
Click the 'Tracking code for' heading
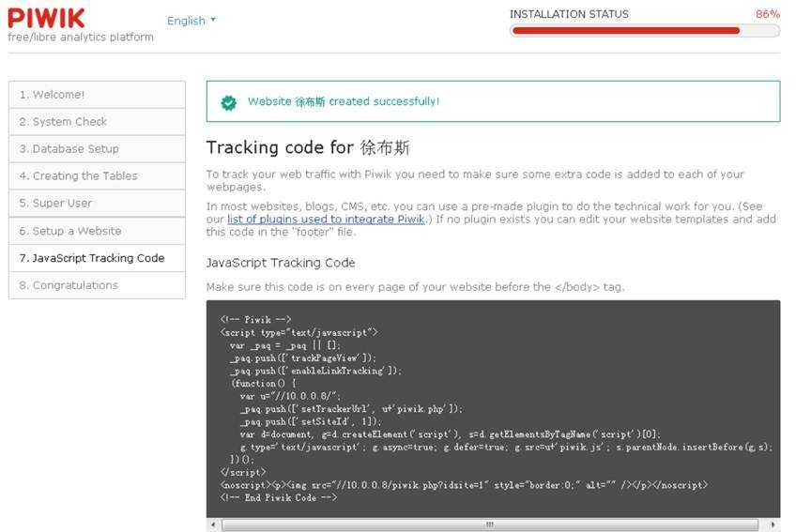308,148
